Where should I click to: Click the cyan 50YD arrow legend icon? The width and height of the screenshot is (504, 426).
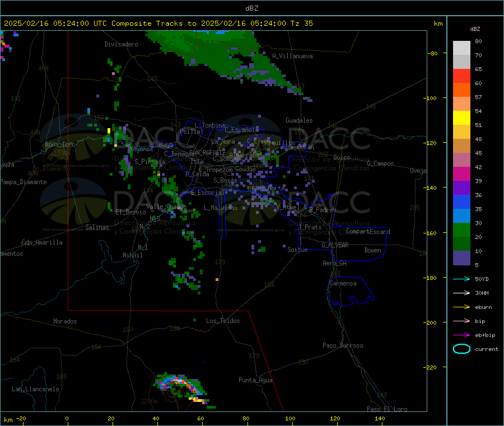click(x=461, y=279)
